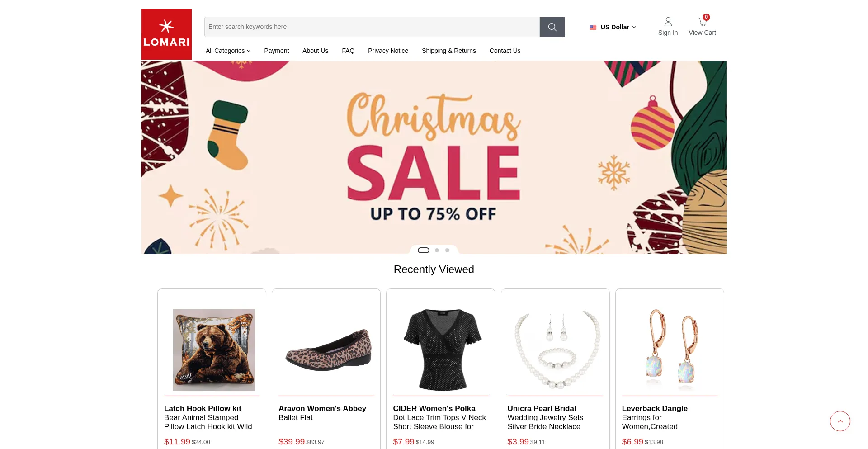Click the search keywords input field
Screen dimensions: 868x449
pos(372,27)
